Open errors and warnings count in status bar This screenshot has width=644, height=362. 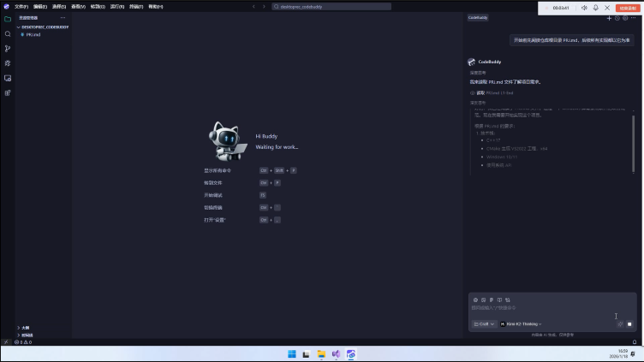click(x=23, y=342)
